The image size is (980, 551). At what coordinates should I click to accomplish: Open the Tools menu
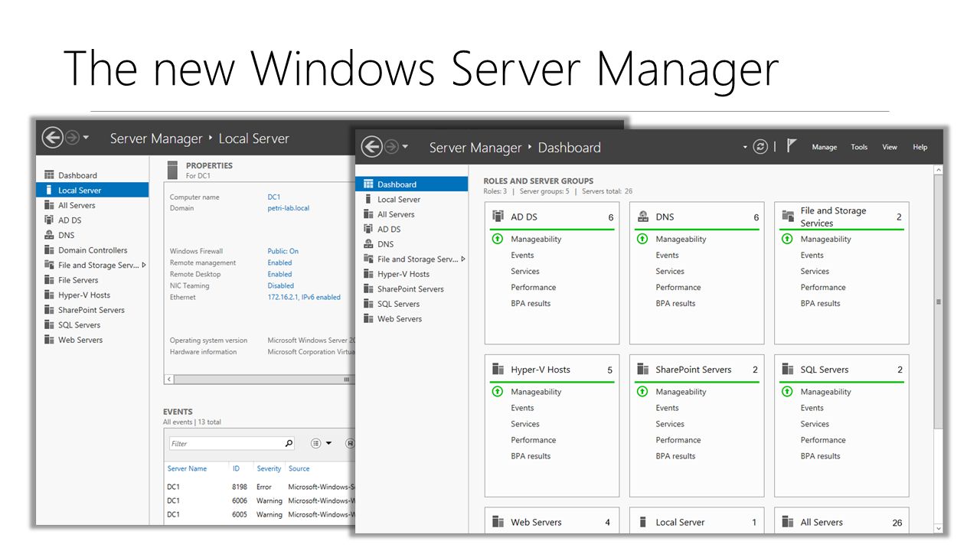(859, 147)
